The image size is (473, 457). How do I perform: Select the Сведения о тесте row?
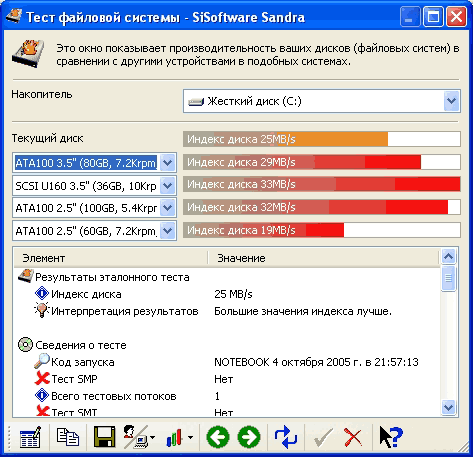click(x=81, y=345)
